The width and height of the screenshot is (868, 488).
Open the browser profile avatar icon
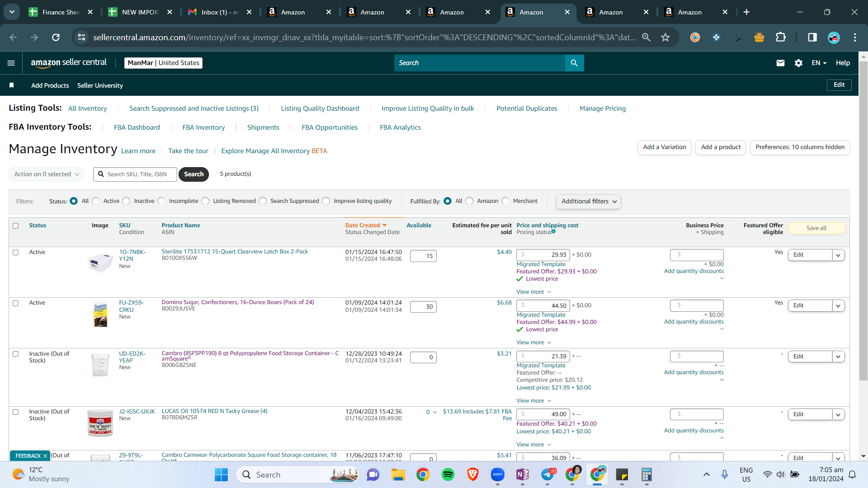pyautogui.click(x=834, y=37)
